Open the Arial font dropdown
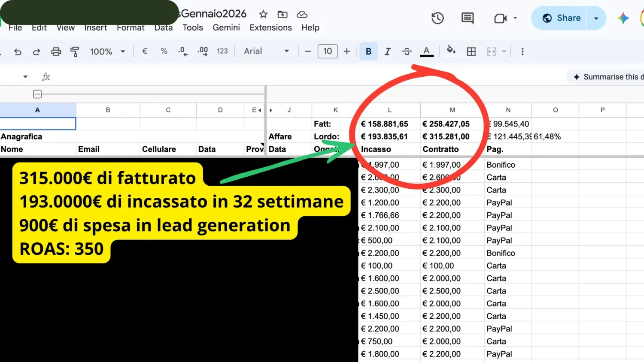644x362 pixels. point(267,51)
